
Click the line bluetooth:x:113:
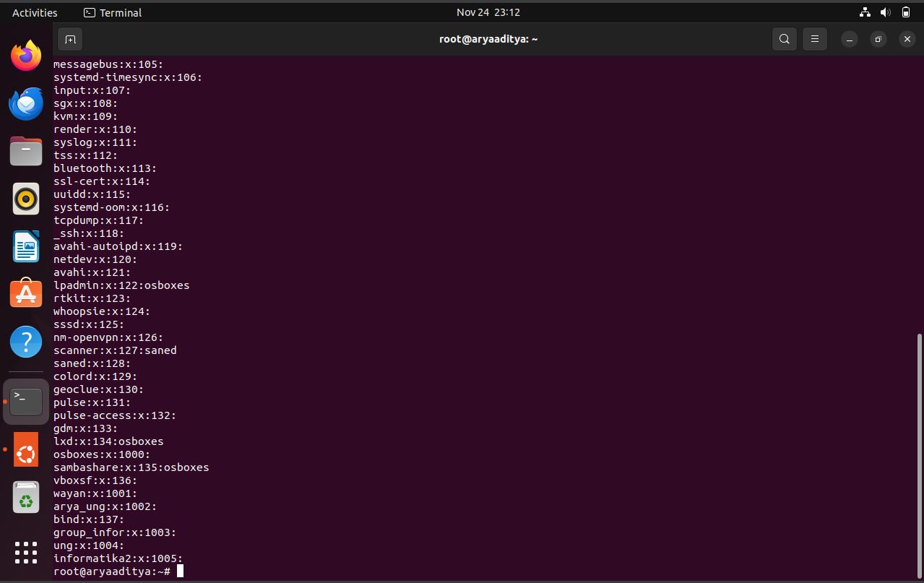[105, 168]
